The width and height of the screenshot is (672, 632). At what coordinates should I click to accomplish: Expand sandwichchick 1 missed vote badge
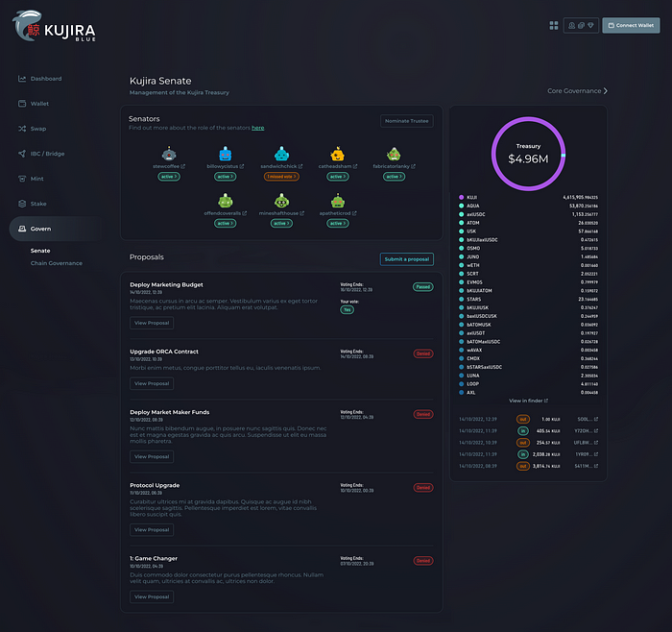point(281,177)
